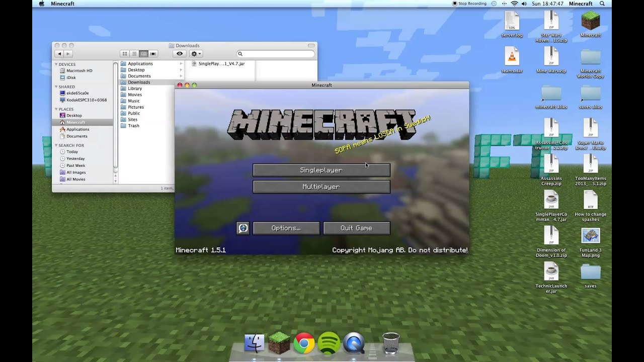Select Minecraft Worlds Copy folder on desktop
Image resolution: width=644 pixels, height=362 pixels.
[x=591, y=63]
